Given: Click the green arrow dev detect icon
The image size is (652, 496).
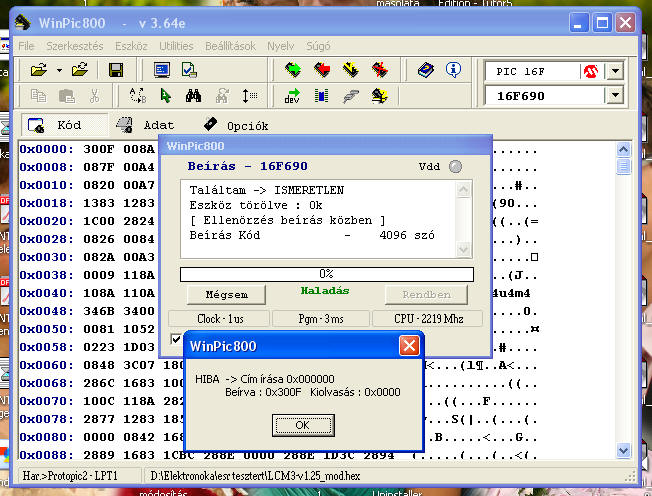Looking at the screenshot, I should coord(292,96).
